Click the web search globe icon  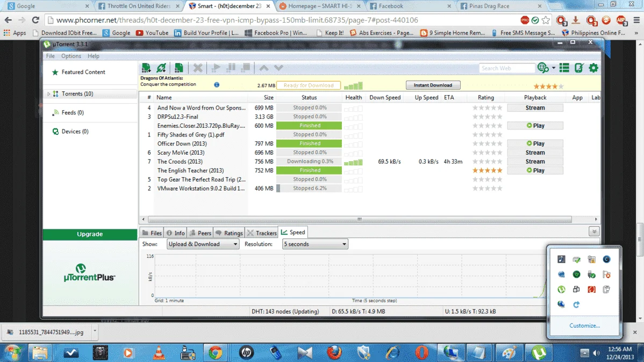(x=542, y=68)
